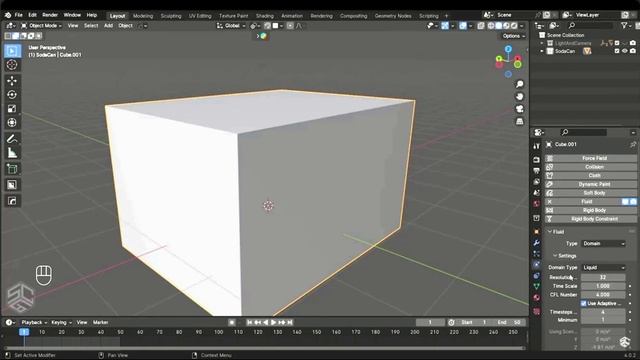
Task: Open the Object Mode dropdown
Action: 42,26
